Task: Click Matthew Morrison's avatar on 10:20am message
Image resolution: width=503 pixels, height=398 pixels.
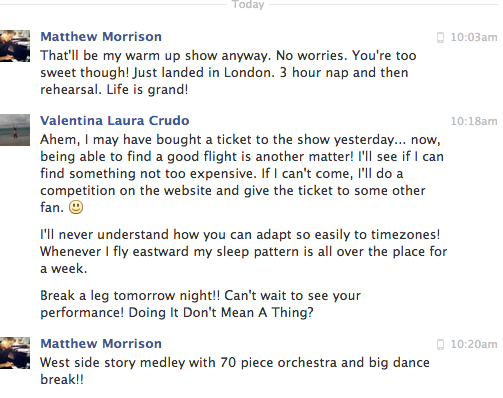Action: pyautogui.click(x=15, y=353)
